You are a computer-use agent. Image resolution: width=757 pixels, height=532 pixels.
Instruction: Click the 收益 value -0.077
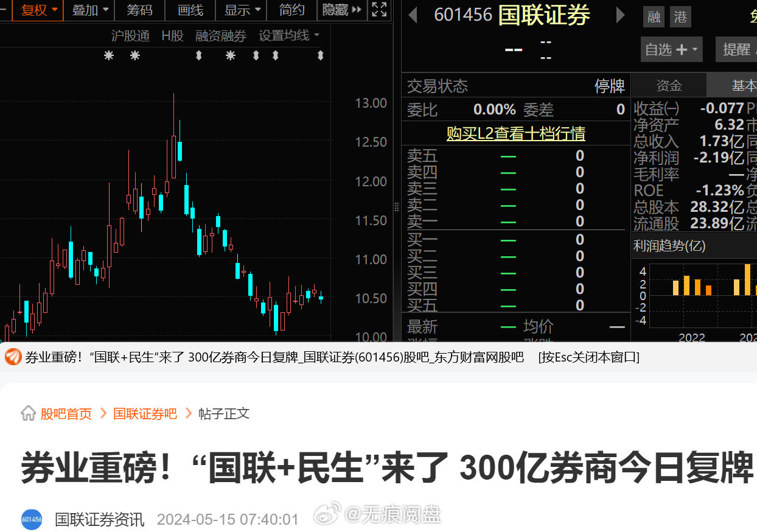pyautogui.click(x=722, y=108)
